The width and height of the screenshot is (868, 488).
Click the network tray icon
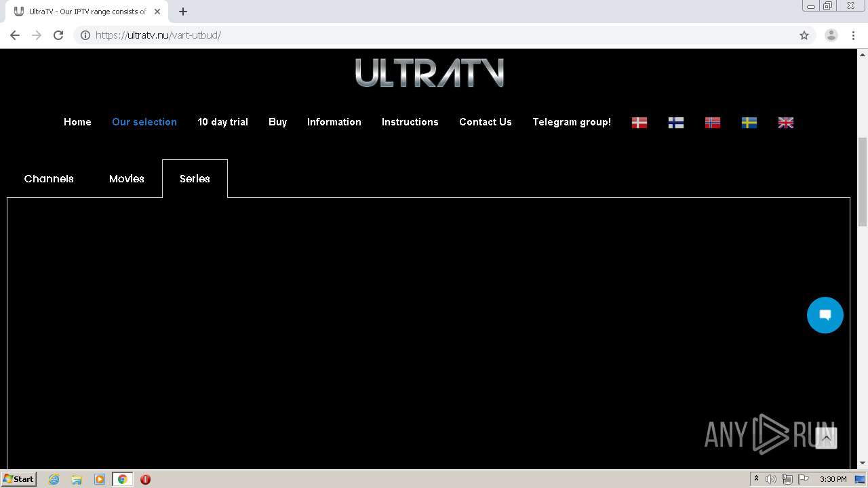(x=787, y=479)
